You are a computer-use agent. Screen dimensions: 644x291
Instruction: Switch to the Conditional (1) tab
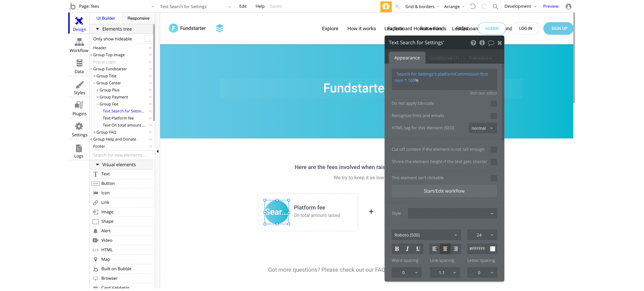pos(444,58)
